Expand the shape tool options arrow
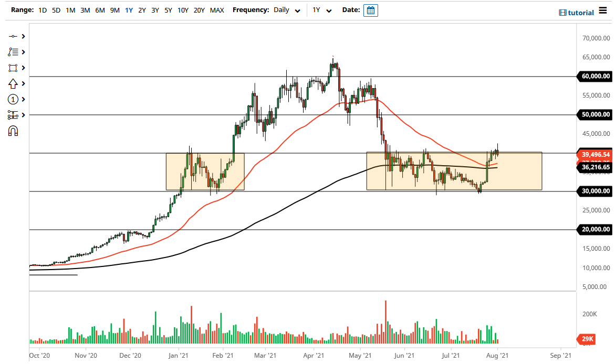Screen dimensions: 615x364 [x=24, y=68]
